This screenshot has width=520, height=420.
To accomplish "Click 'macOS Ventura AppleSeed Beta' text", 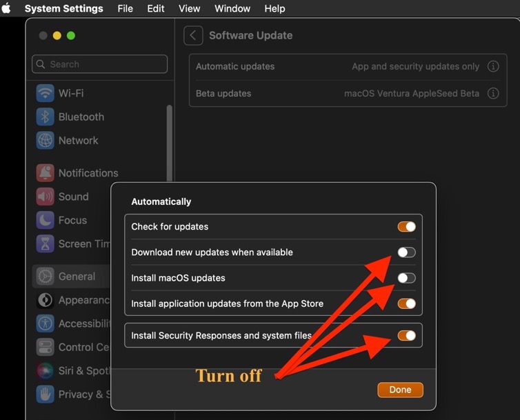I will 412,93.
